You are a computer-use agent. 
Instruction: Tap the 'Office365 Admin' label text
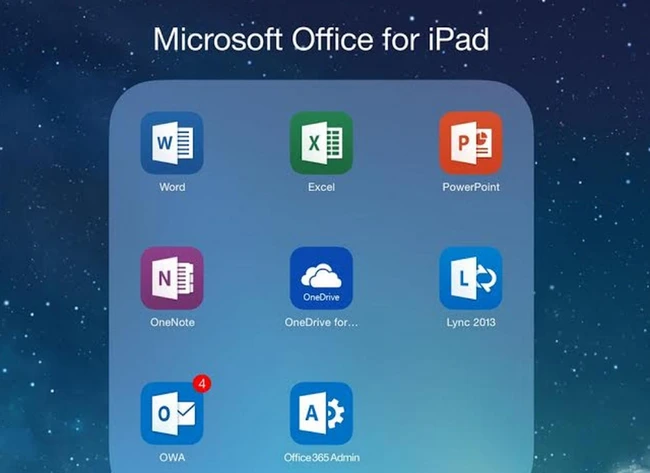322,457
